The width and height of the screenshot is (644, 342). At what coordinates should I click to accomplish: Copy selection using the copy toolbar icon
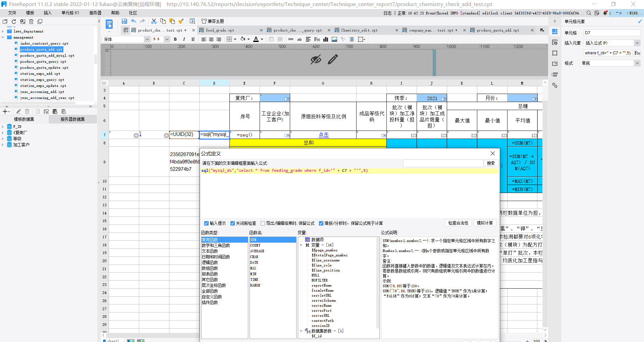click(163, 21)
